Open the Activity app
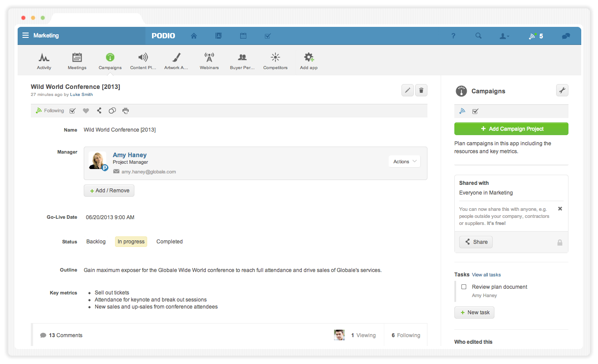The height and width of the screenshot is (364, 598). pos(44,61)
